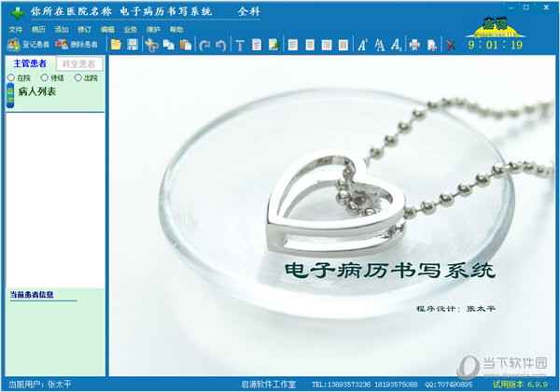Insert image with picture icon
The width and height of the screenshot is (560, 392).
(x=273, y=45)
